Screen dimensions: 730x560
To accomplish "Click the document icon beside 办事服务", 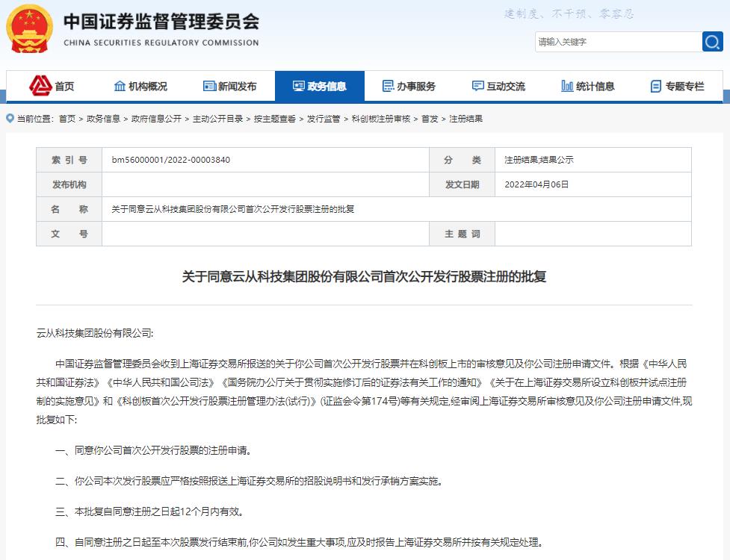I will pyautogui.click(x=388, y=86).
